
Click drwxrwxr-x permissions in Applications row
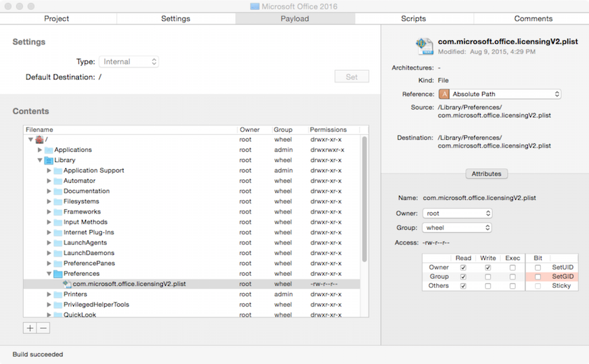327,150
